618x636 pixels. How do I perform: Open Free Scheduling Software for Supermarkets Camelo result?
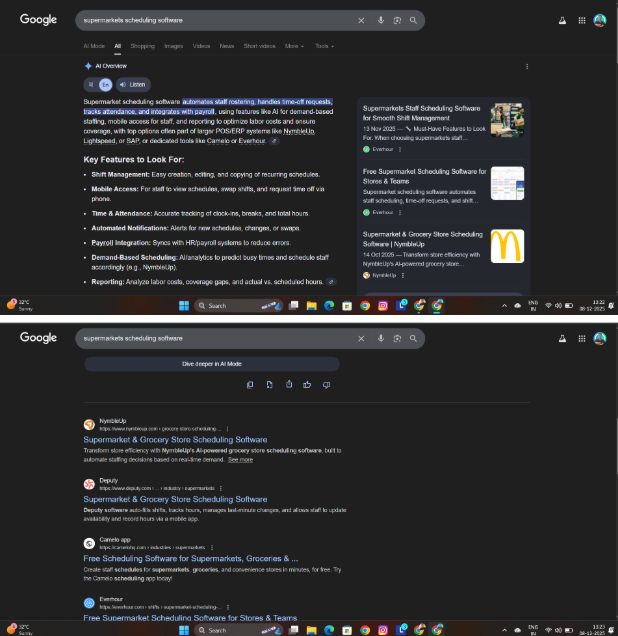[191, 559]
